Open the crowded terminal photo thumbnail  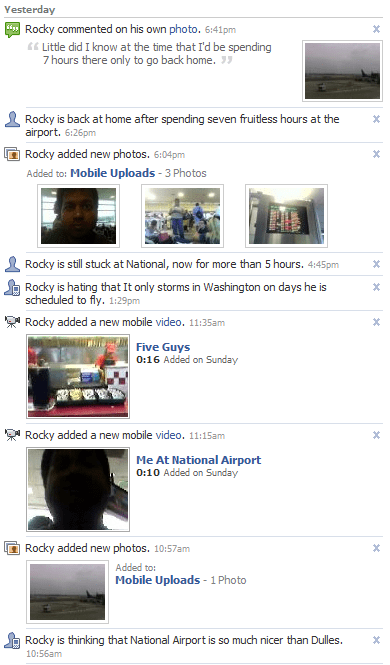pos(182,216)
